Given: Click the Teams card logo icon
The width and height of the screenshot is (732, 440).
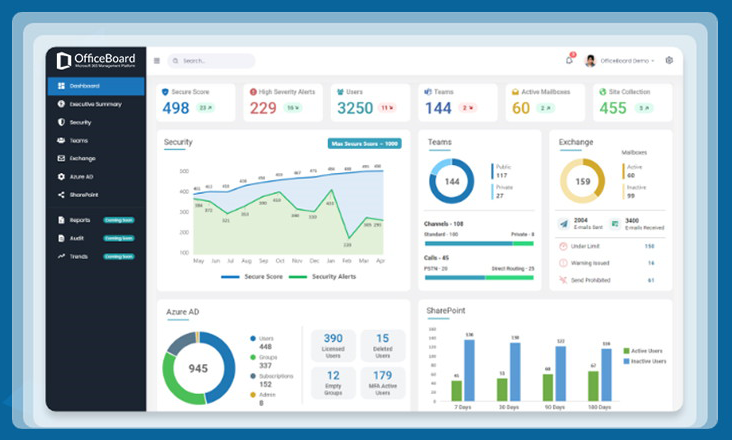Looking at the screenshot, I should pyautogui.click(x=428, y=92).
